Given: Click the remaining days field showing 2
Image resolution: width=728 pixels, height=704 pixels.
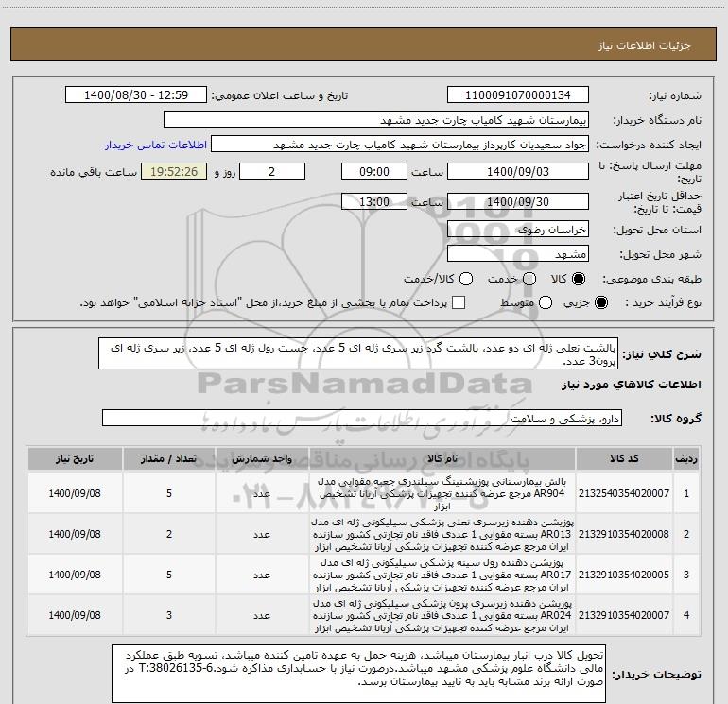Looking at the screenshot, I should point(272,171).
